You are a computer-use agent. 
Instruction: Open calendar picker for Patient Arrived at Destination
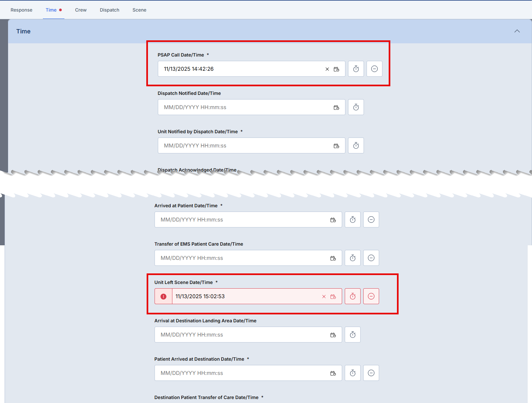point(333,373)
